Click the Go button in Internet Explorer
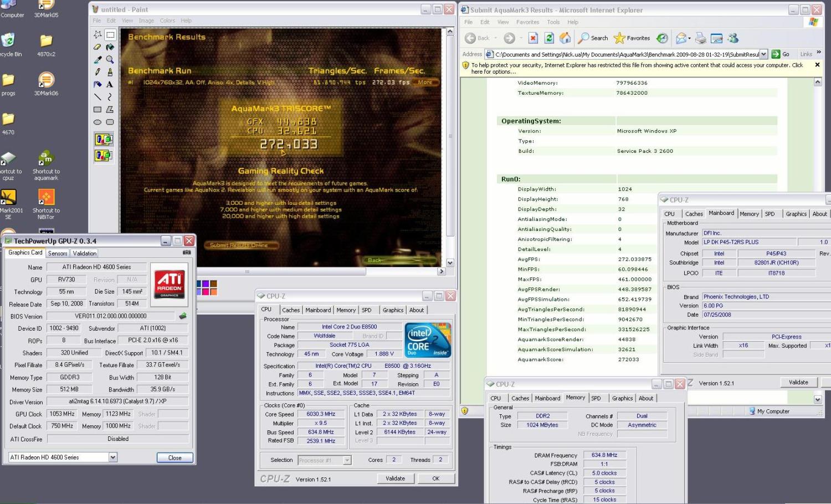The height and width of the screenshot is (504, 831). pyautogui.click(x=781, y=54)
